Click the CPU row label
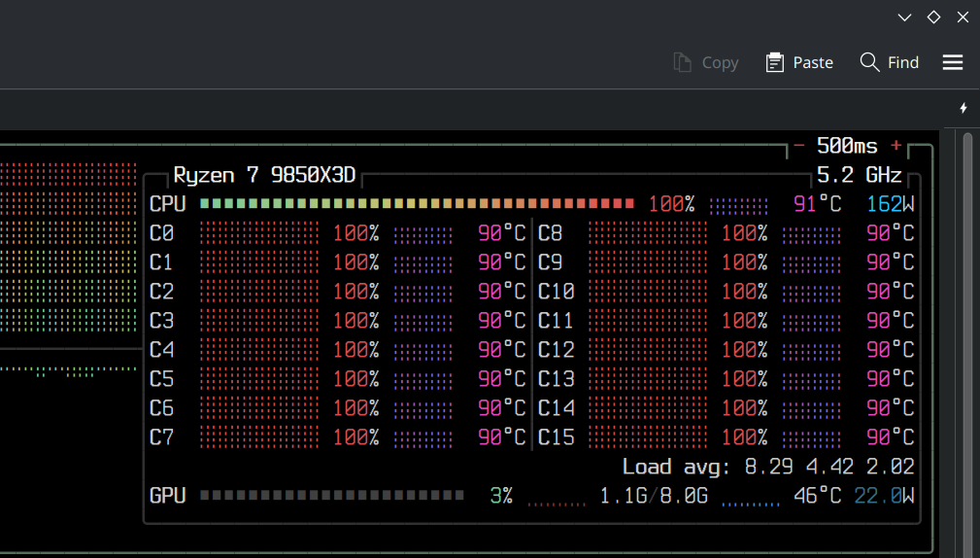The width and height of the screenshot is (980, 558). tap(167, 204)
